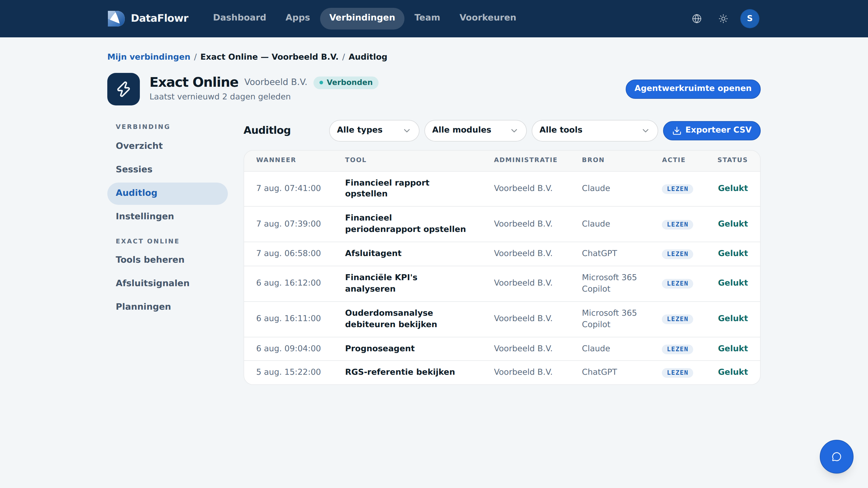Switch to the Apps nav tab
This screenshot has width=868, height=488.
pyautogui.click(x=297, y=18)
